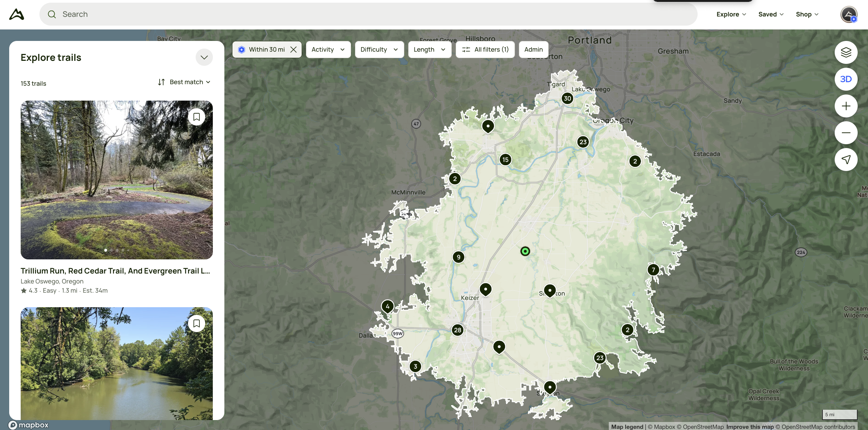
Task: Open All filters (1) panel
Action: pyautogui.click(x=485, y=49)
